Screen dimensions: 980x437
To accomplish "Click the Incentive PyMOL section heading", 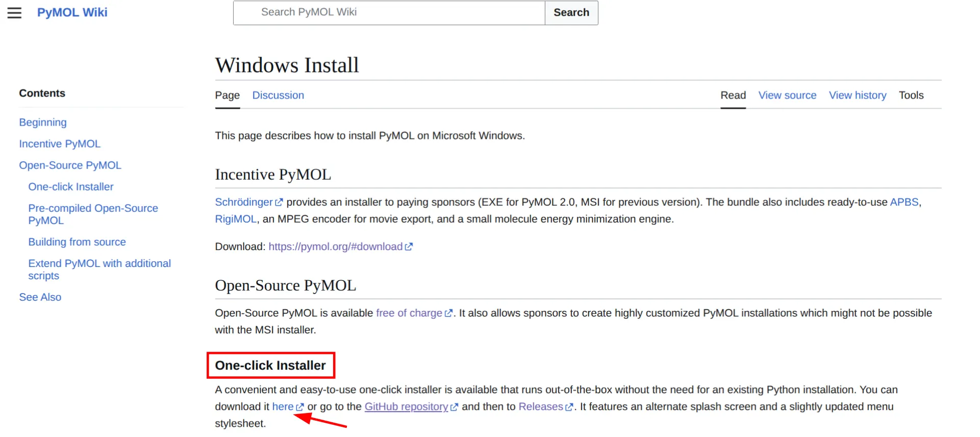I will (273, 175).
